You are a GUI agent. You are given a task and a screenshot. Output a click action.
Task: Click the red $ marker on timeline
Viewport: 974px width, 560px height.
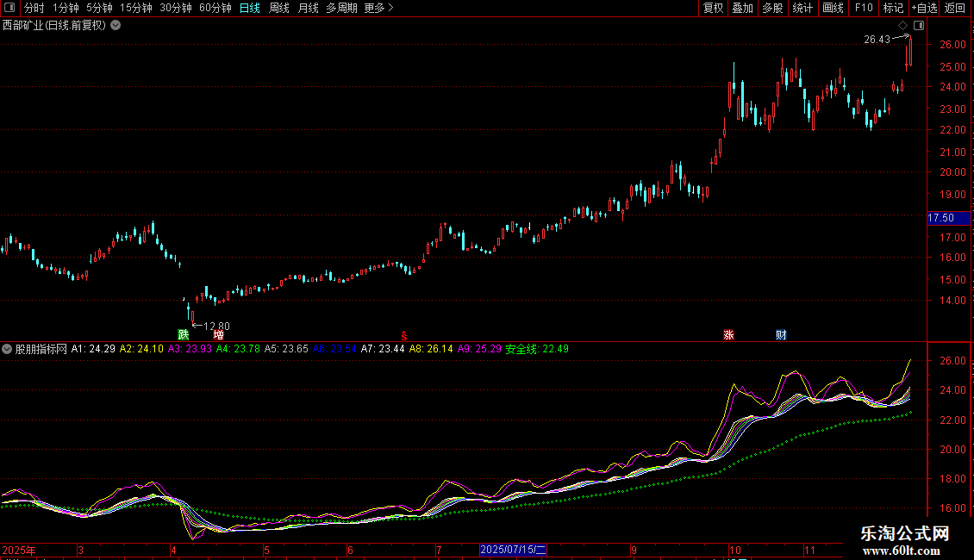click(x=403, y=335)
